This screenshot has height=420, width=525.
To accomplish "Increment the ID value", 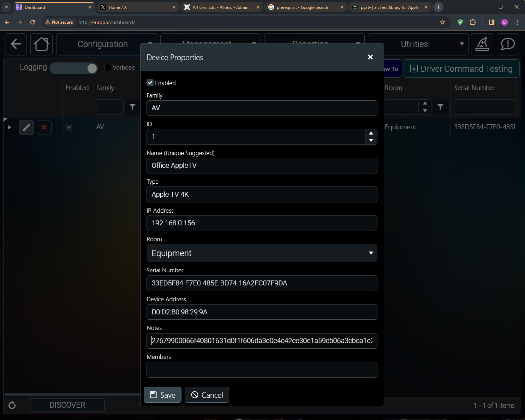I will point(371,133).
